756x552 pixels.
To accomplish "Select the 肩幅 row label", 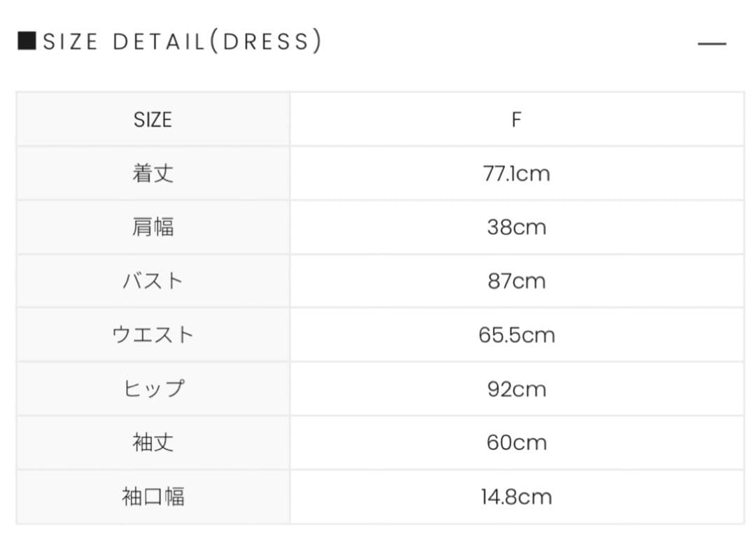I will [x=153, y=227].
